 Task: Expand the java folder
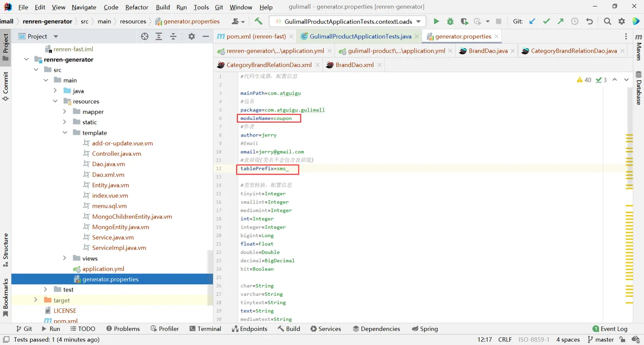[55, 91]
